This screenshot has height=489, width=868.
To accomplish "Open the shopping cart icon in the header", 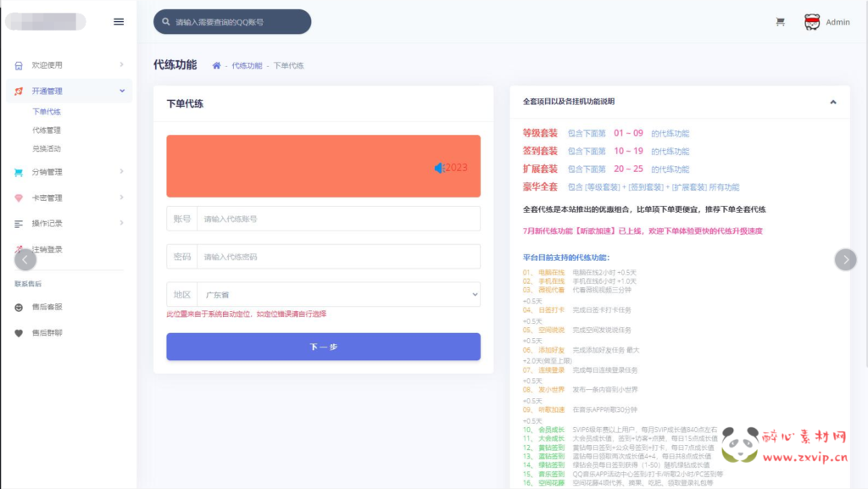I will tap(779, 21).
